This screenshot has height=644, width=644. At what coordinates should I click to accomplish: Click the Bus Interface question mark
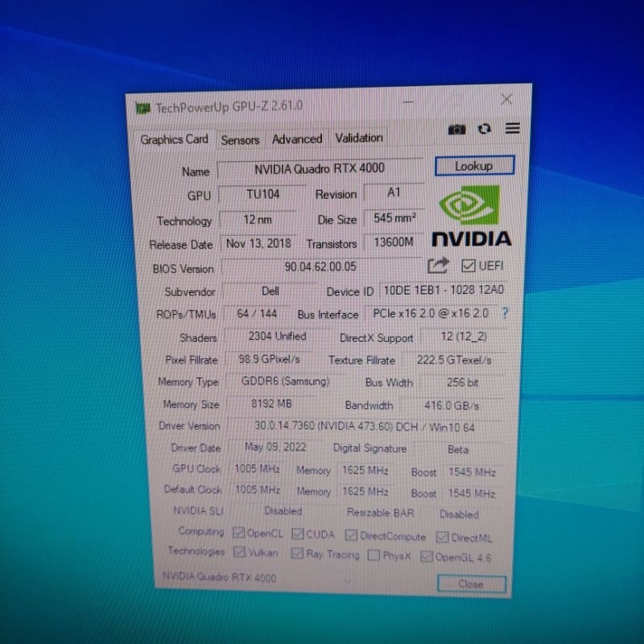(x=506, y=313)
